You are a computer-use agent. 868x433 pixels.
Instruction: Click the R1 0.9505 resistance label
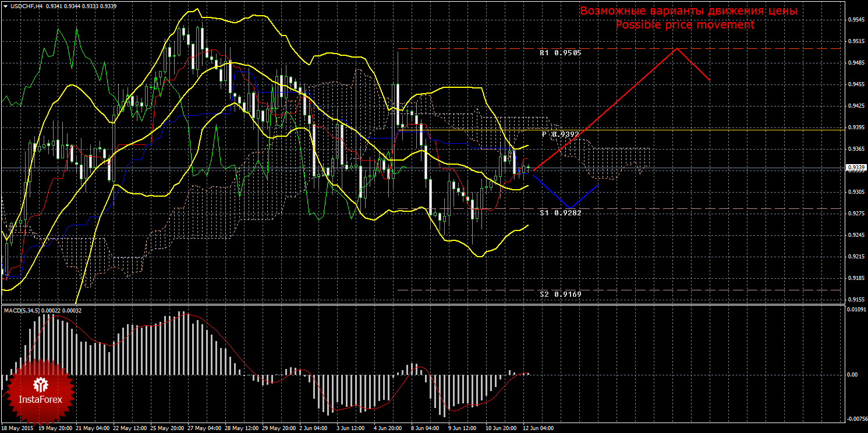coord(560,52)
